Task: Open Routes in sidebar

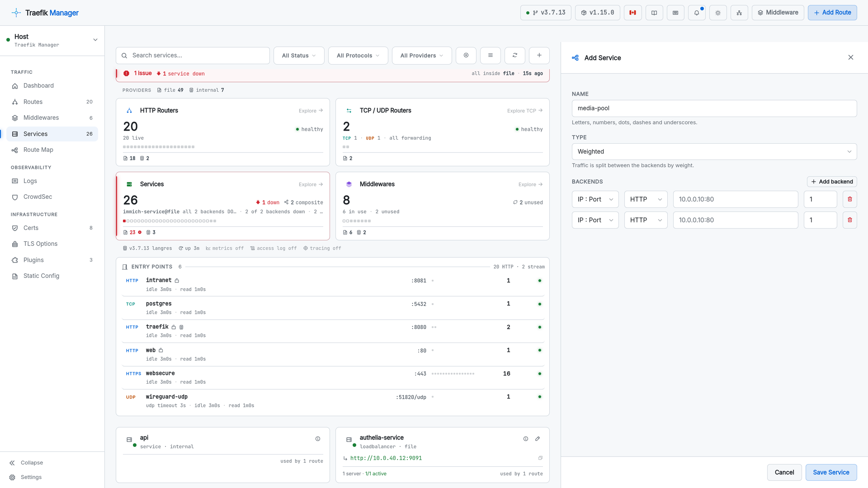Action: tap(52, 102)
